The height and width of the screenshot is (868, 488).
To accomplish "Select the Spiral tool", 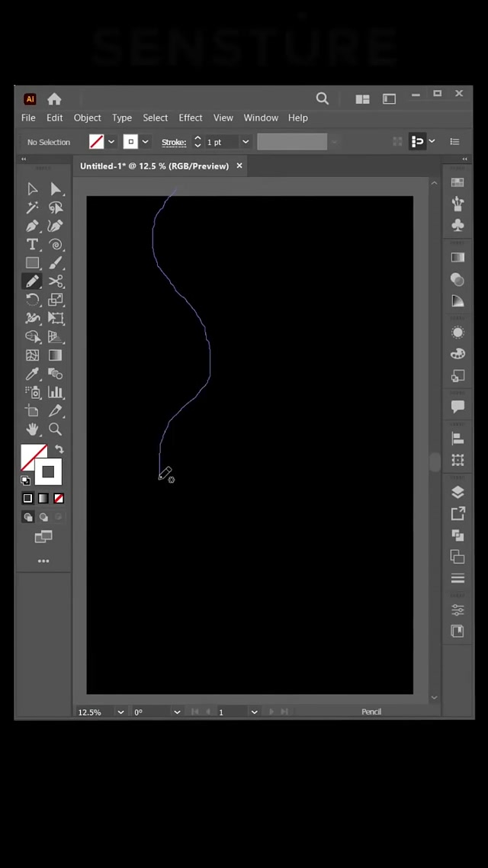I will pos(56,245).
